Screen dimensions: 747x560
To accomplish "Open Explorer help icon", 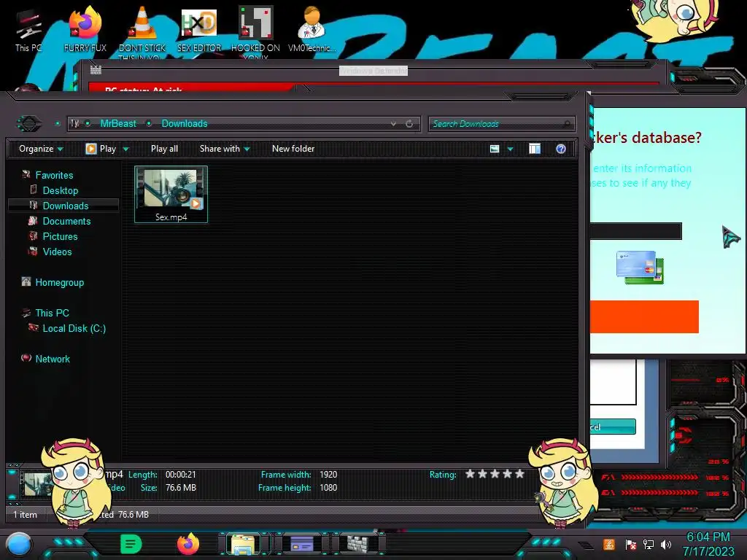I will point(561,149).
